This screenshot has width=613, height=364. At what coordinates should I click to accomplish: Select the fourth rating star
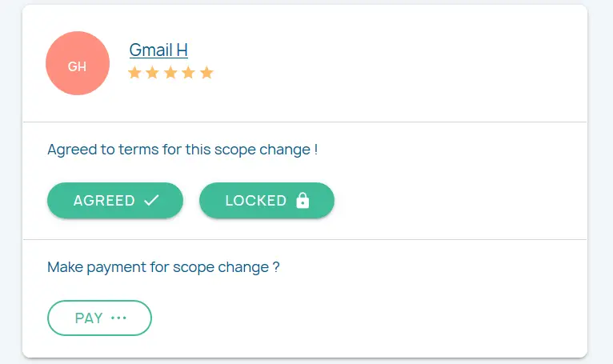(188, 73)
